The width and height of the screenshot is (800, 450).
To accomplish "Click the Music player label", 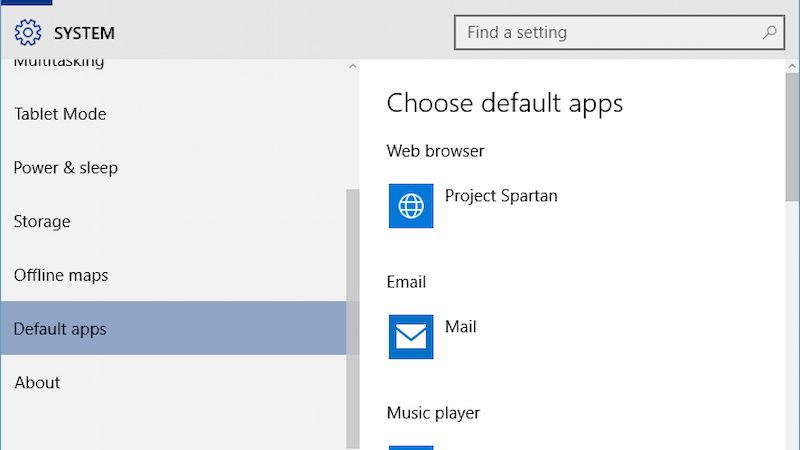I will point(433,413).
